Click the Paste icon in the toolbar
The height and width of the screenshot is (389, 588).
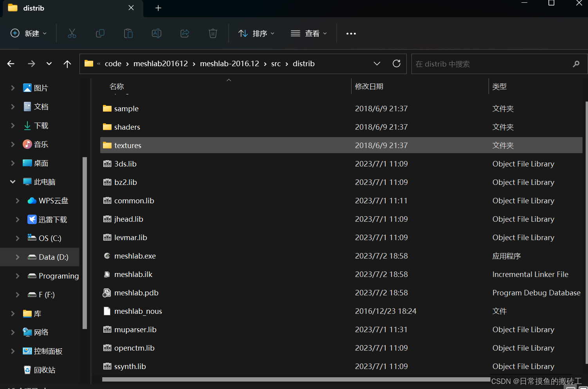coord(128,33)
